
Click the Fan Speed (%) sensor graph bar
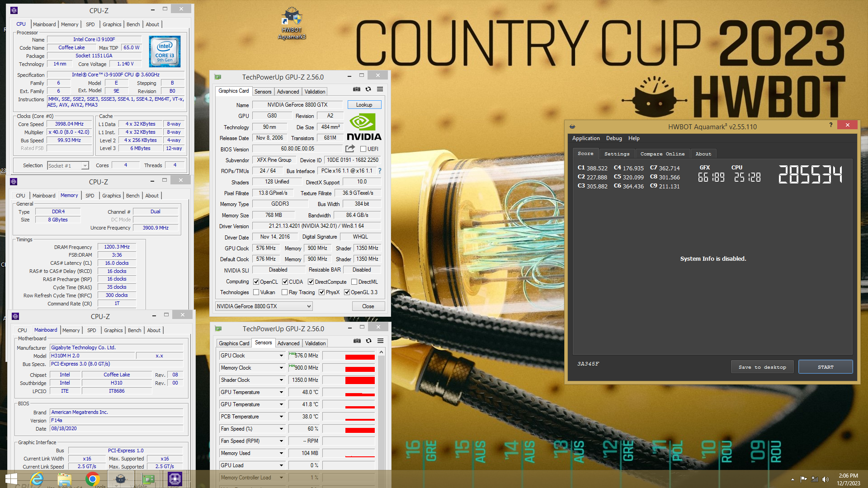[349, 429]
